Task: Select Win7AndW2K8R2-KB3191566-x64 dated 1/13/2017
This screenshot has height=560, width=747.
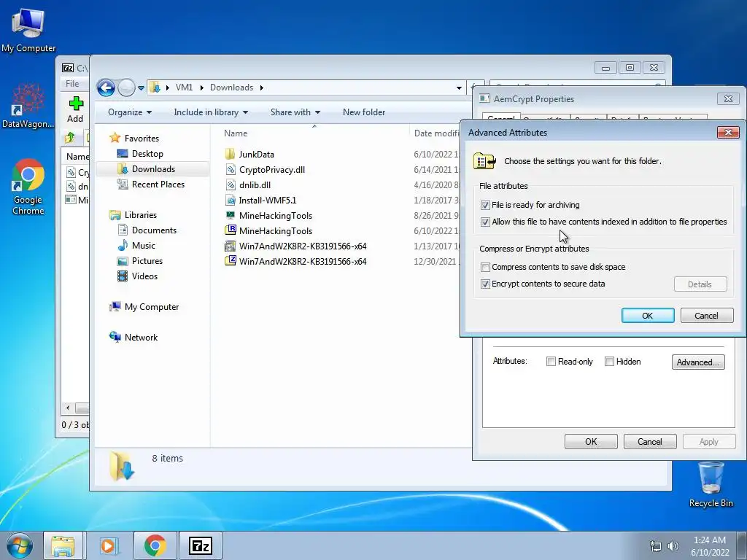Action: [303, 246]
